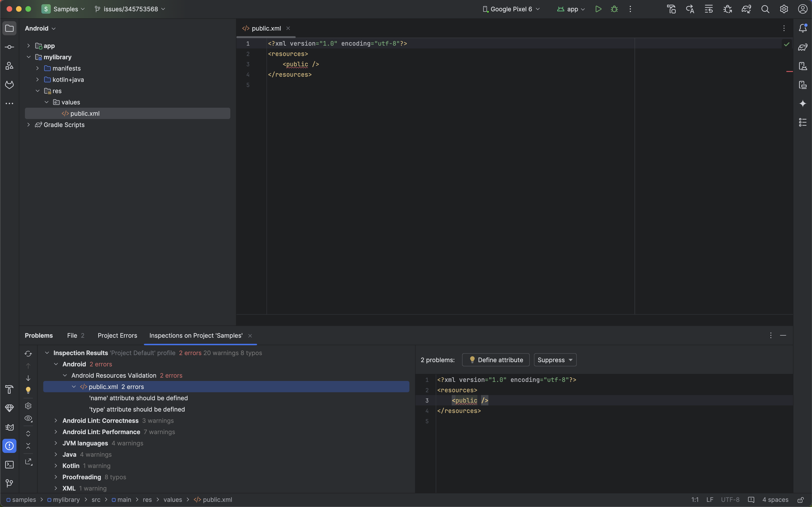Click the Define attribute button

tap(496, 360)
